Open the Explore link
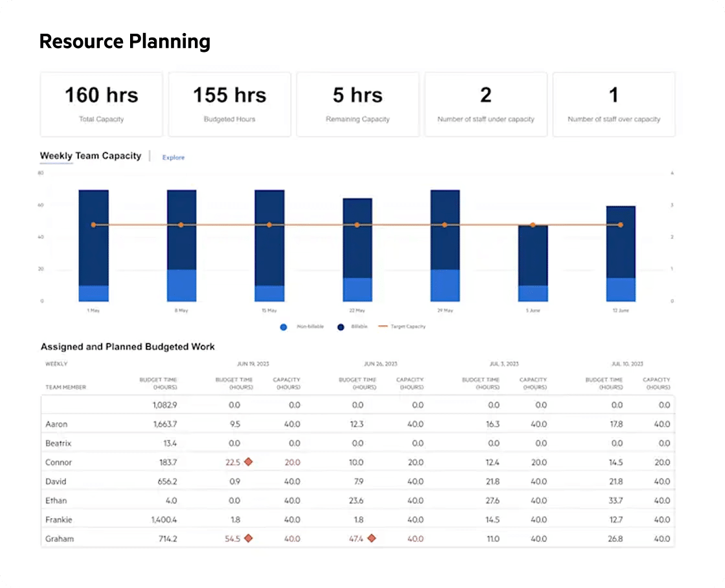This screenshot has height=588, width=725. (x=173, y=157)
